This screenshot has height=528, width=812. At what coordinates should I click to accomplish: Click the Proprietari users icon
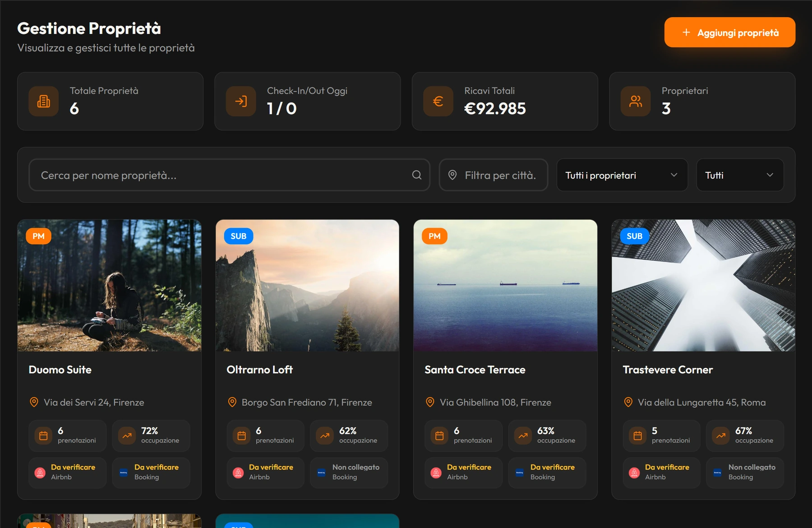[636, 101]
